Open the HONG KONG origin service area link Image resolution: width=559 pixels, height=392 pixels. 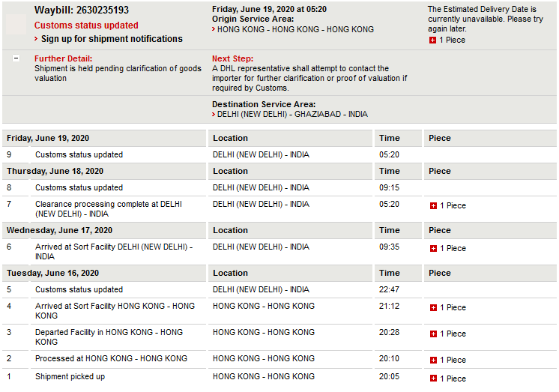point(295,29)
